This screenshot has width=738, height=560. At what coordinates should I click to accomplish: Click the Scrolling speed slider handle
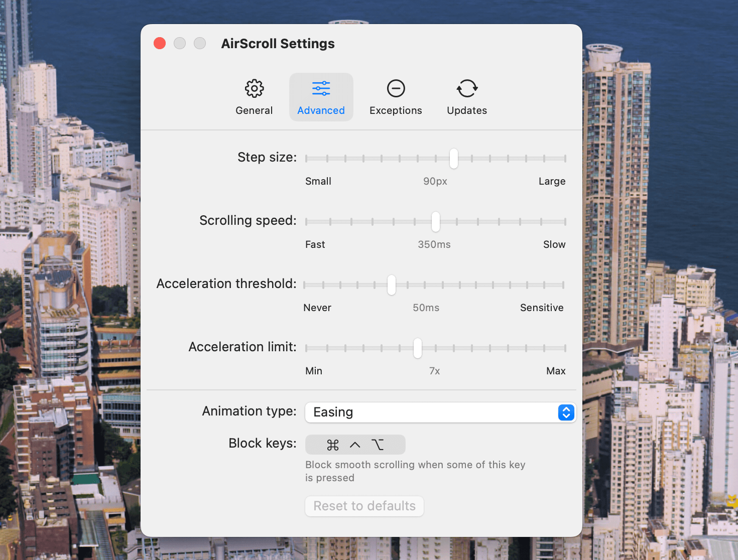pyautogui.click(x=435, y=221)
